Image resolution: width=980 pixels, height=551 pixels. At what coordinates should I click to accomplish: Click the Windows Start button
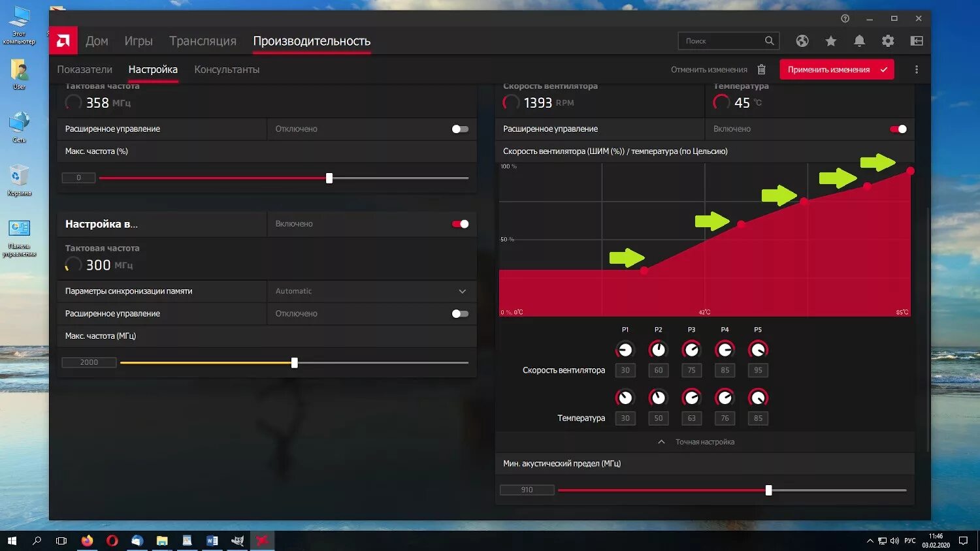(x=12, y=541)
